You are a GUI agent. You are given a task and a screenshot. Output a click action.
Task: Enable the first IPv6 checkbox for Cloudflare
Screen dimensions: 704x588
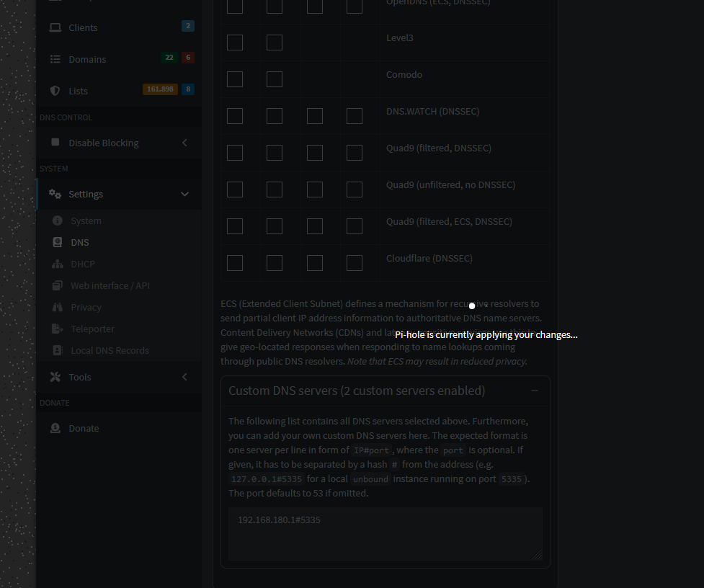(315, 264)
